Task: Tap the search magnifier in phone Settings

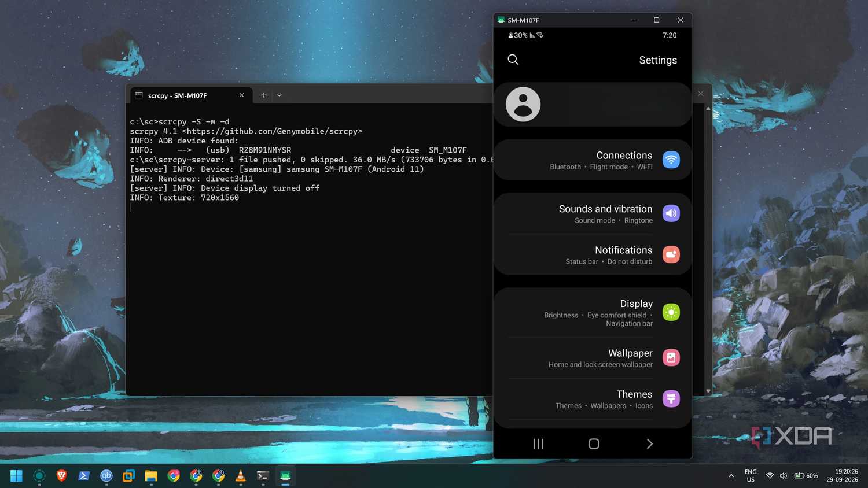Action: [513, 60]
